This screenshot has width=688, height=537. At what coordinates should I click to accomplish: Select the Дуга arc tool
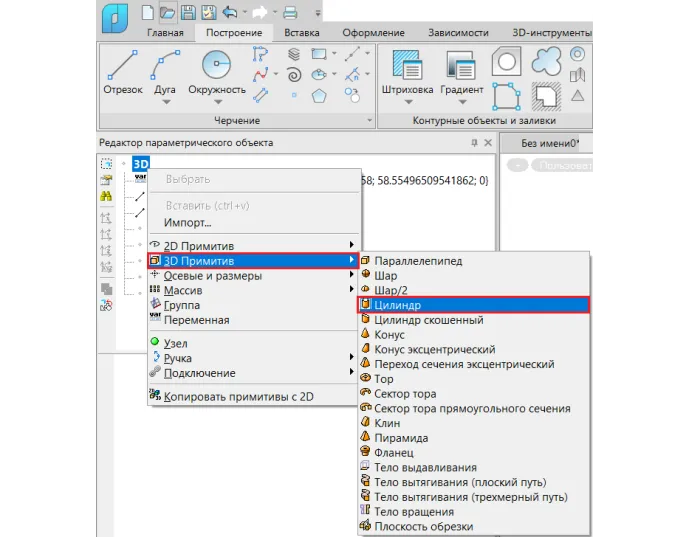point(165,70)
